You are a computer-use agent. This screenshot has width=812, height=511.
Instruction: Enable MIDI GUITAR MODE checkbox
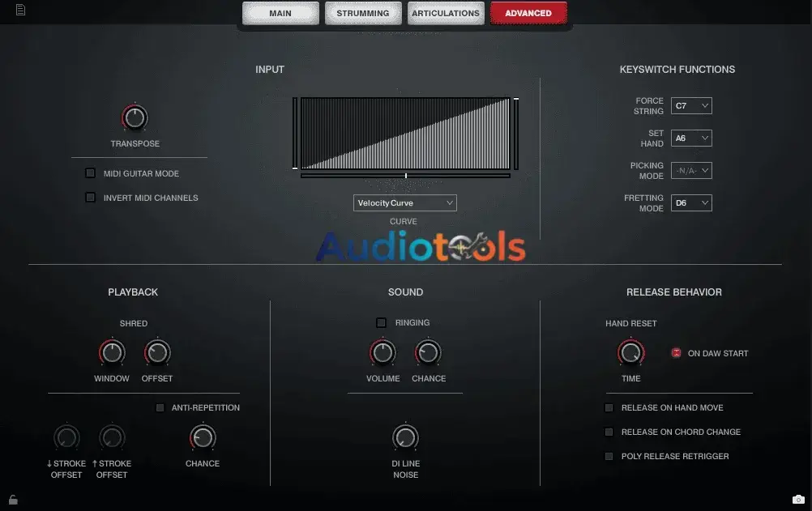[90, 173]
